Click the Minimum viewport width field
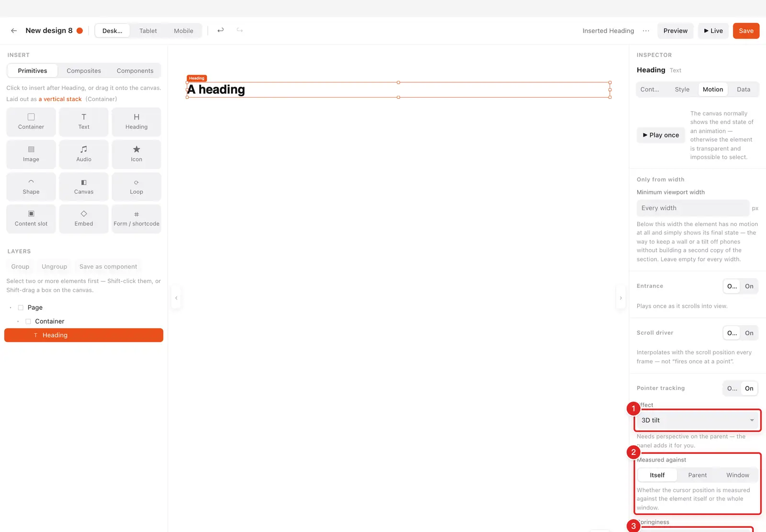The width and height of the screenshot is (766, 532). 693,208
